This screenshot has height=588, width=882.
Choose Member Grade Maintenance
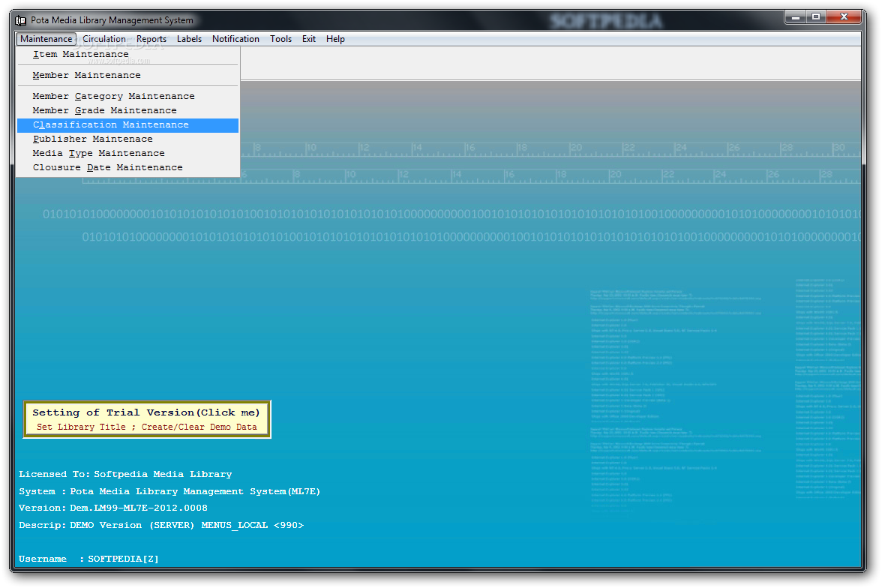(x=127, y=111)
